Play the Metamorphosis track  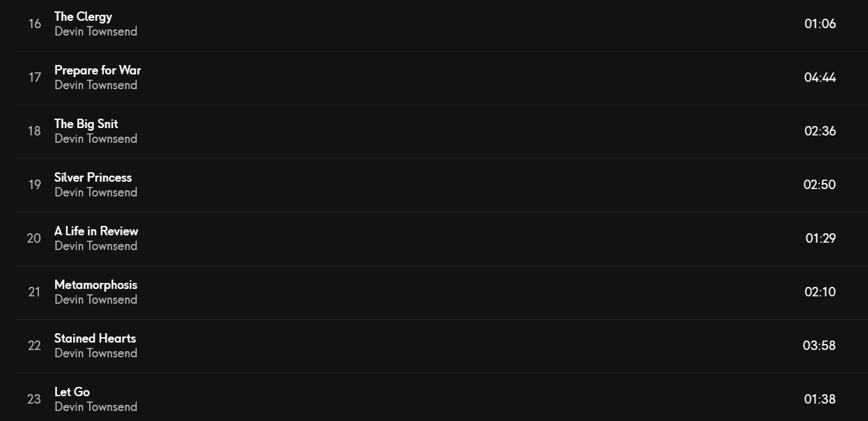96,285
